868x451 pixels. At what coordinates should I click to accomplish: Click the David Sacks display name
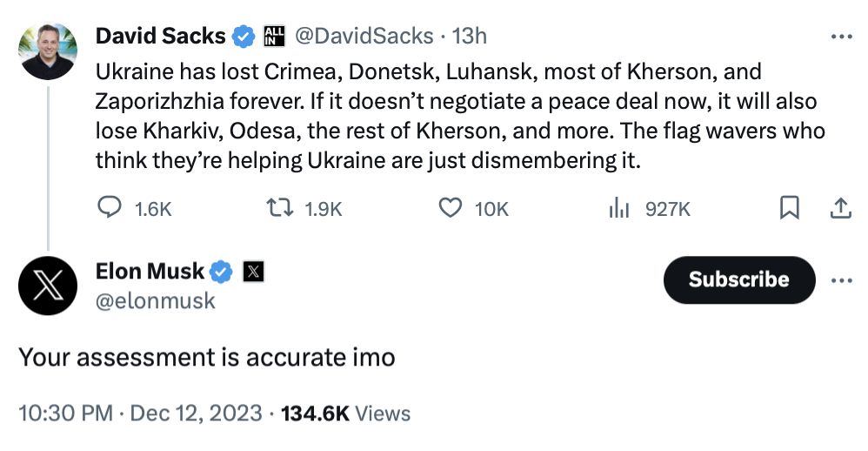coord(160,37)
